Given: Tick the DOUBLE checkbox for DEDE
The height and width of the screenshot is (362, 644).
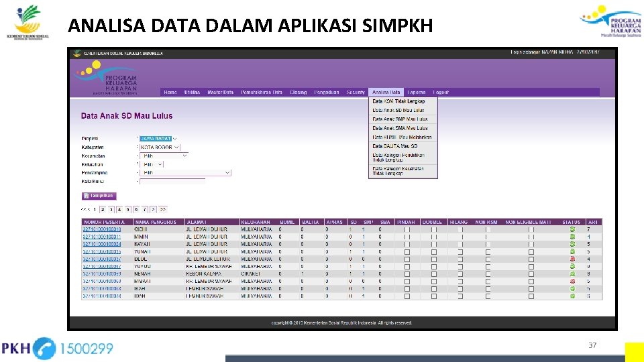Looking at the screenshot, I should click(x=434, y=259).
